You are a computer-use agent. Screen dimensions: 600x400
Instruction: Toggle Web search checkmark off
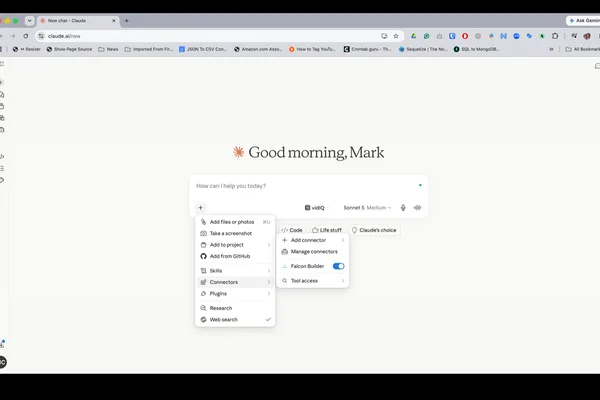point(268,320)
